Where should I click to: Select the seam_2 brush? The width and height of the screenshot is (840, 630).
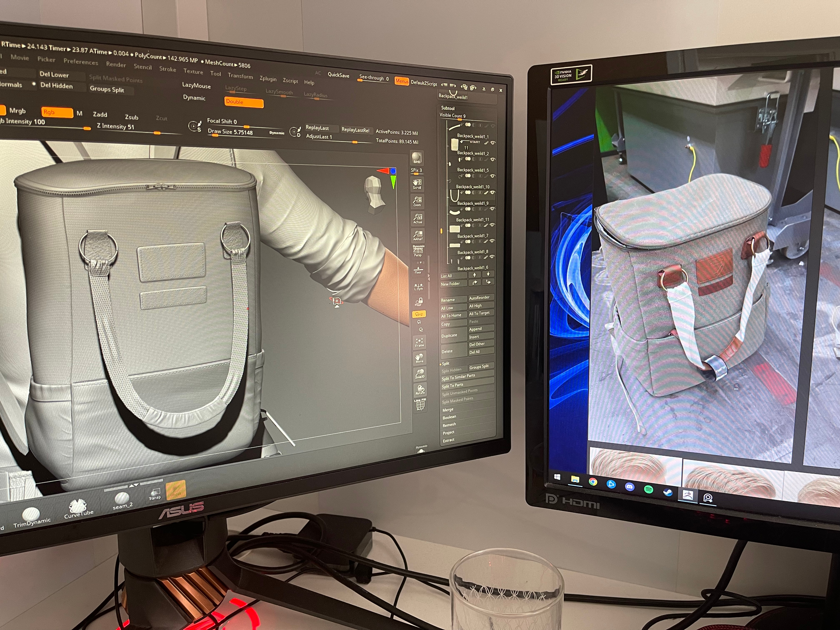coord(122,500)
